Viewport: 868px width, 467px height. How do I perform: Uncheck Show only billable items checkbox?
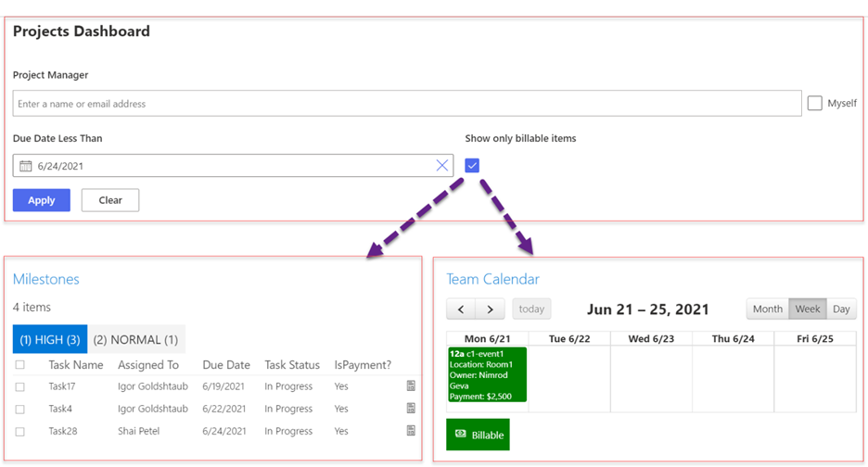pos(472,166)
